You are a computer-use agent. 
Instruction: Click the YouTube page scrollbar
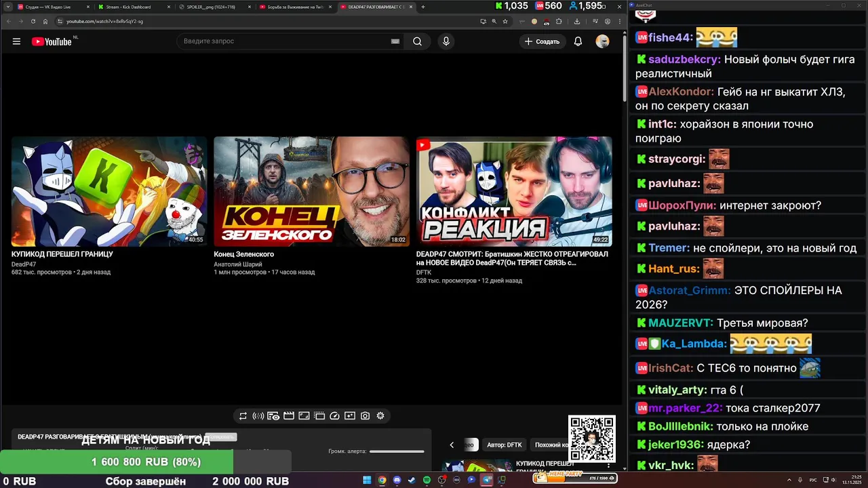625,68
